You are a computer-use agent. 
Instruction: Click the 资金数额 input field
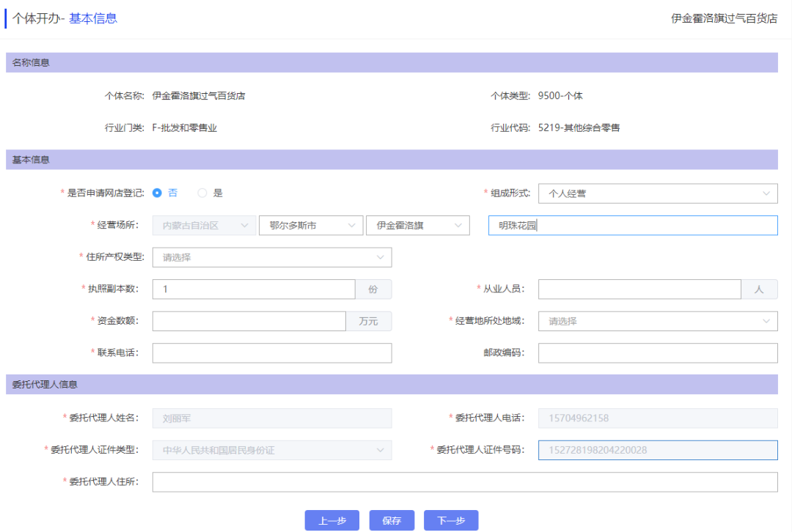(x=249, y=321)
